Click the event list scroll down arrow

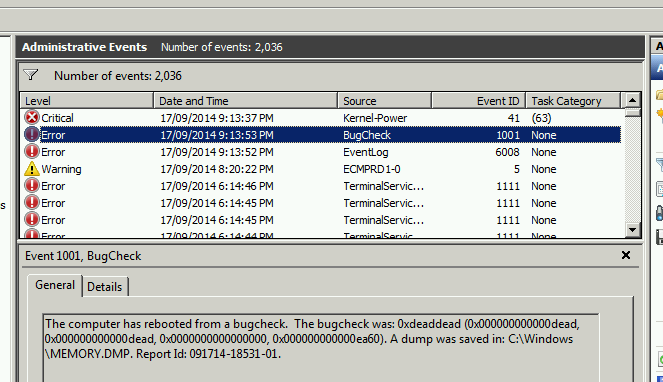pyautogui.click(x=632, y=230)
